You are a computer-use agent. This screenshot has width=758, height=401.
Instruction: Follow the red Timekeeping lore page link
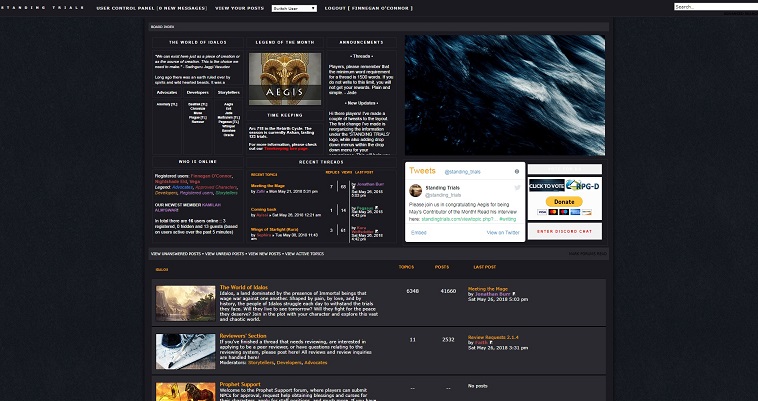click(x=286, y=148)
